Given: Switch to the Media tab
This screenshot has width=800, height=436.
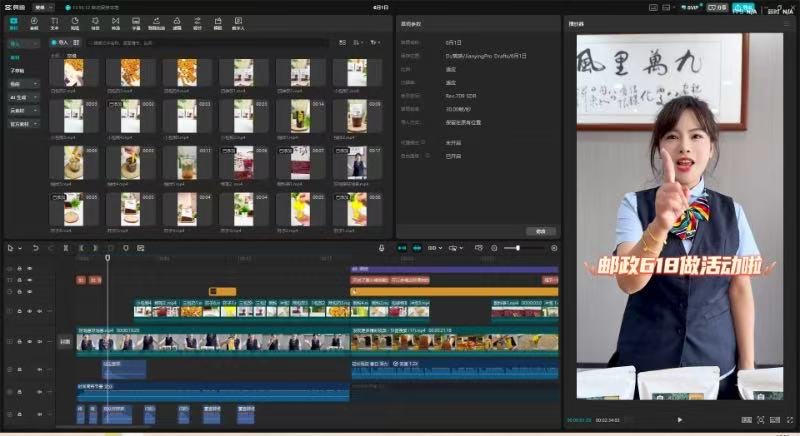Looking at the screenshot, I should [x=14, y=22].
